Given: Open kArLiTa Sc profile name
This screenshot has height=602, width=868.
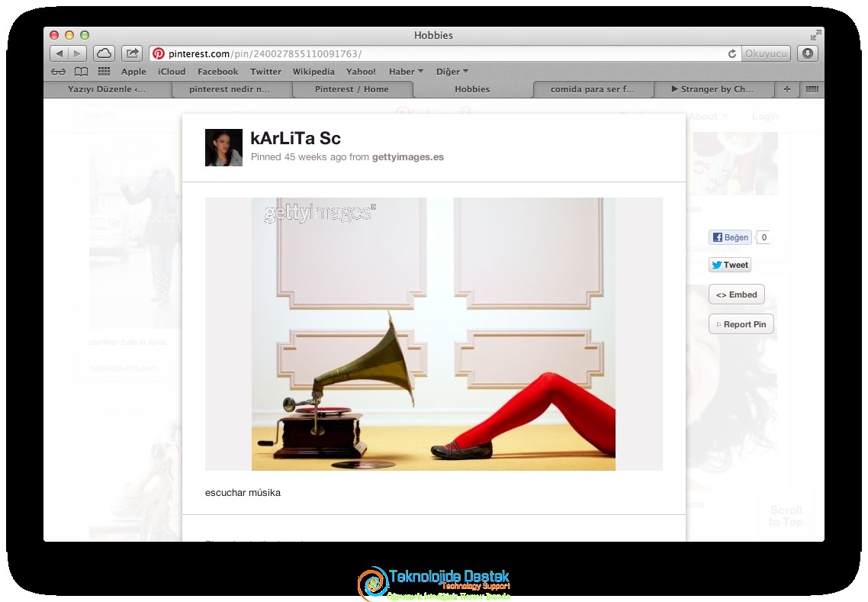Looking at the screenshot, I should (296, 138).
